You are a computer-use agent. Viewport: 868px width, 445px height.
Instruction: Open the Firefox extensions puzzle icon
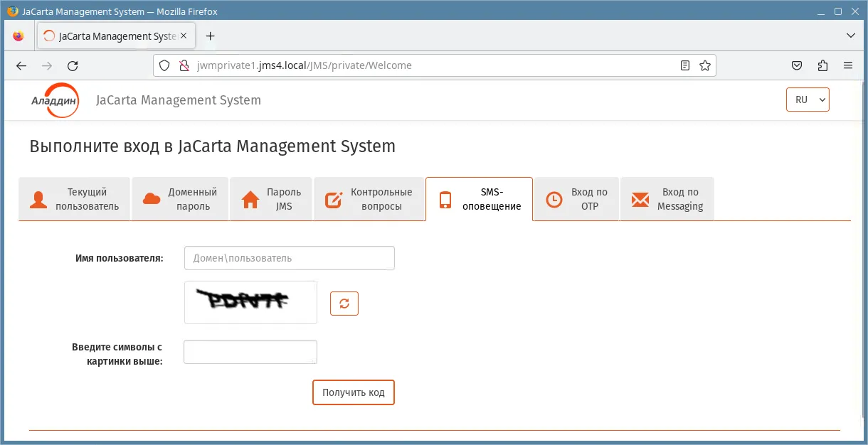click(x=822, y=65)
